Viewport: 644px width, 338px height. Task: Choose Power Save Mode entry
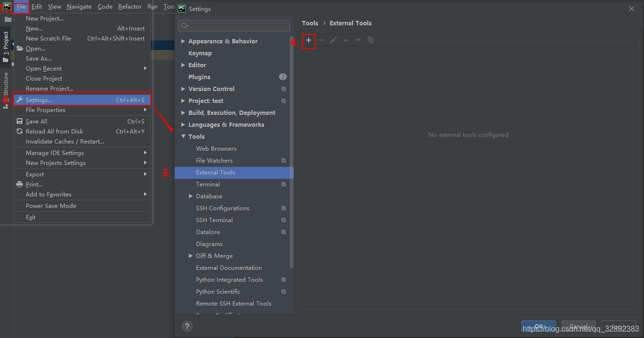[x=82, y=206]
